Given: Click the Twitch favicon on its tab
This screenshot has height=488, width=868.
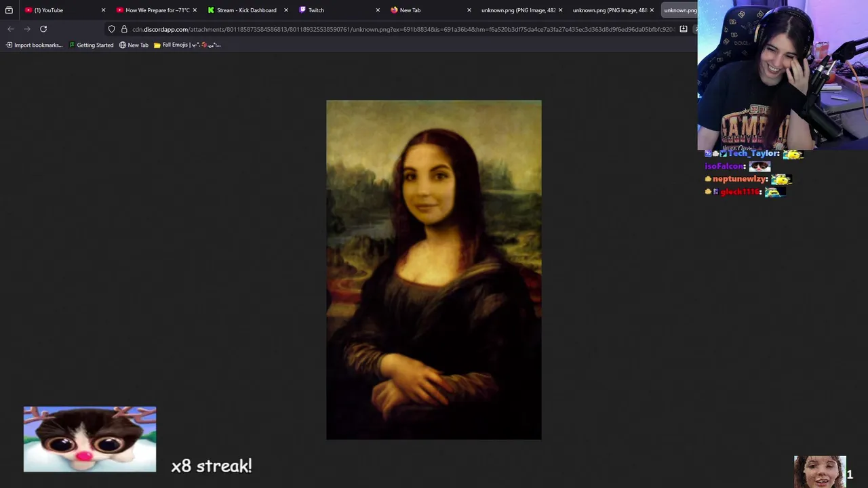Looking at the screenshot, I should (x=302, y=10).
